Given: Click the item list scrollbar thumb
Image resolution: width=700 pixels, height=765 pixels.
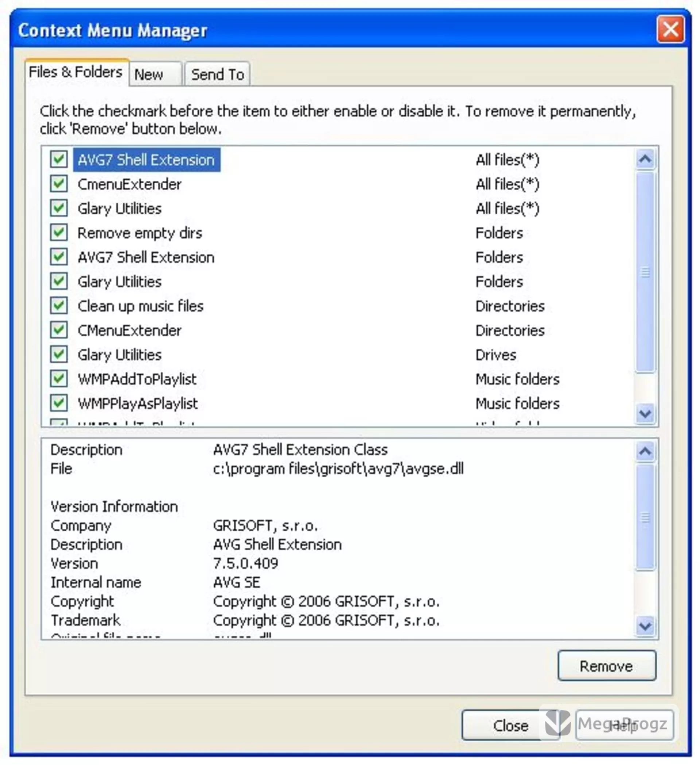Looking at the screenshot, I should point(645,272).
